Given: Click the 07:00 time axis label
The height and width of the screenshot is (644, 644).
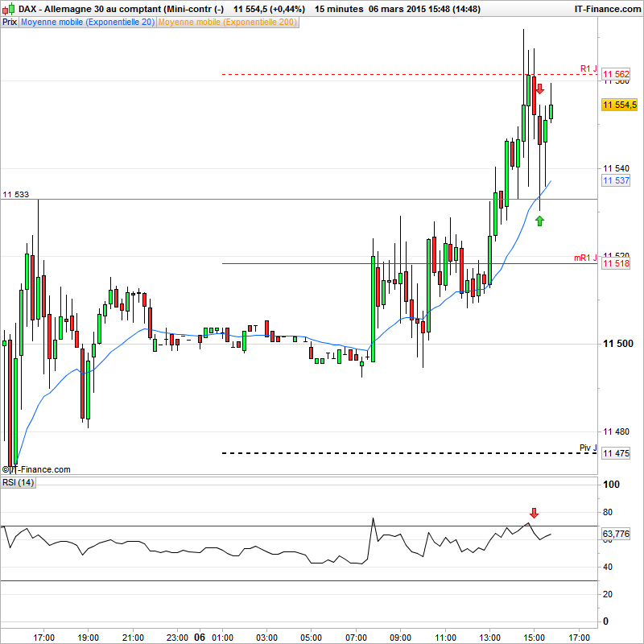Looking at the screenshot, I should click(x=356, y=638).
